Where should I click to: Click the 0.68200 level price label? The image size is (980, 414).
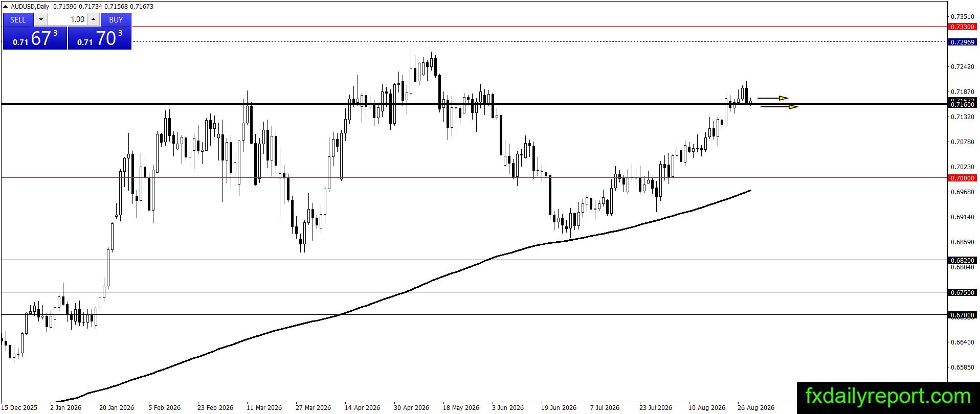coord(962,260)
